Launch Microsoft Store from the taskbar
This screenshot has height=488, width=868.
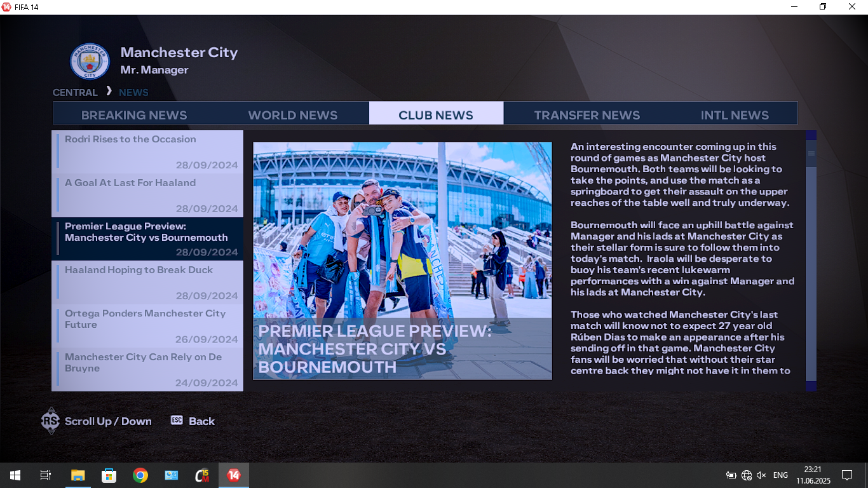pos(109,475)
